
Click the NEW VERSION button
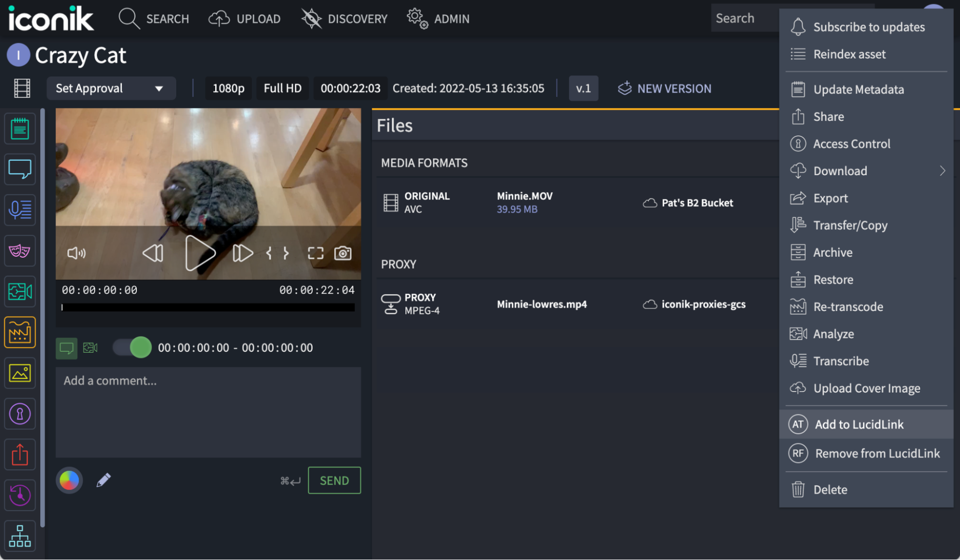point(665,87)
